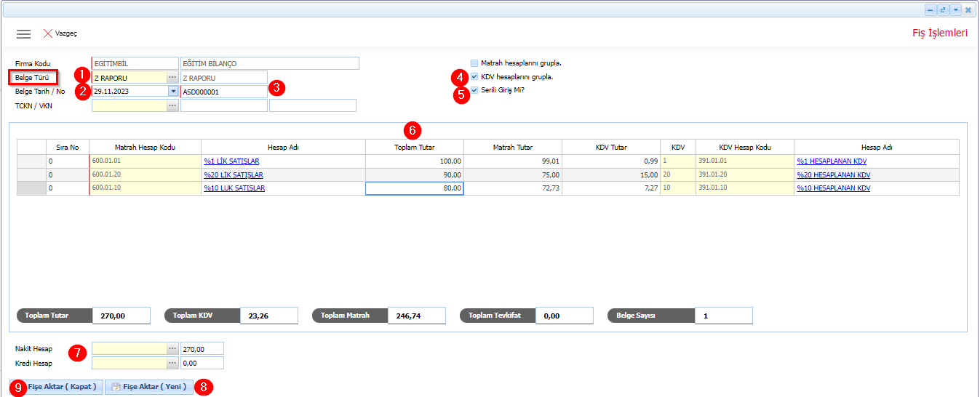This screenshot has height=397, width=980.
Task: Click the Sıra No column header
Action: [68, 147]
